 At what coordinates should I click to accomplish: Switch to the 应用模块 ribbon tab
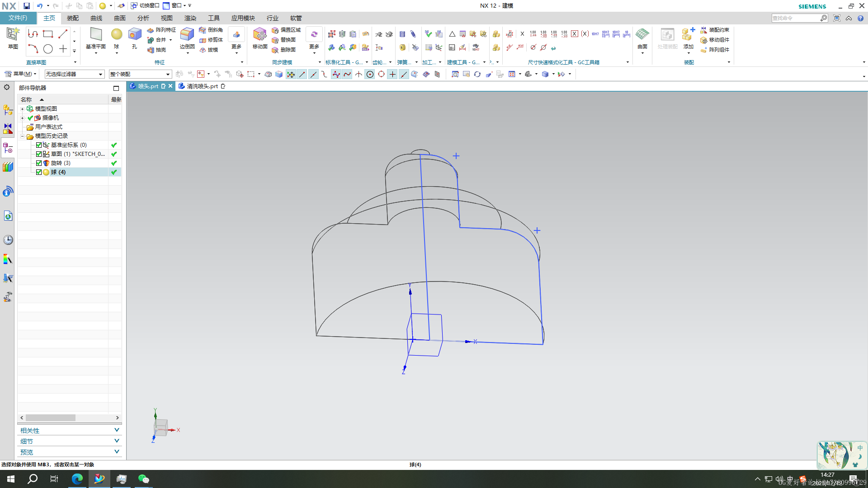tap(243, 18)
